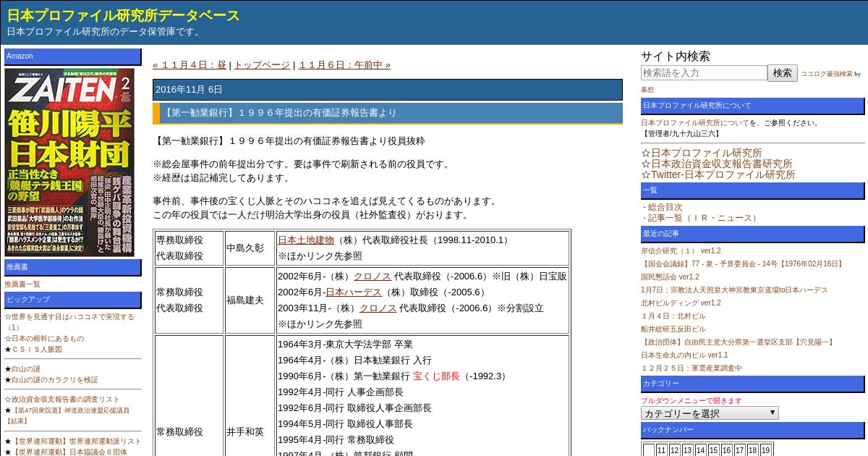Click 日本土地建物 link in table
The height and width of the screenshot is (456, 868).
tap(306, 240)
